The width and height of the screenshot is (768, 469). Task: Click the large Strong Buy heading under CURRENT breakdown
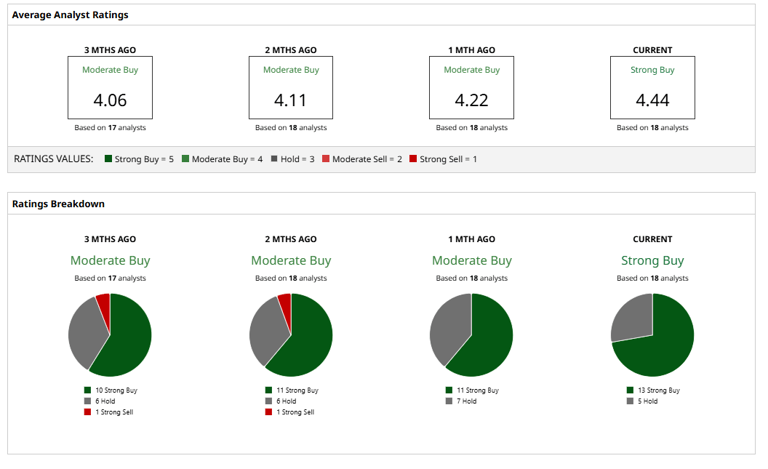[x=652, y=261]
